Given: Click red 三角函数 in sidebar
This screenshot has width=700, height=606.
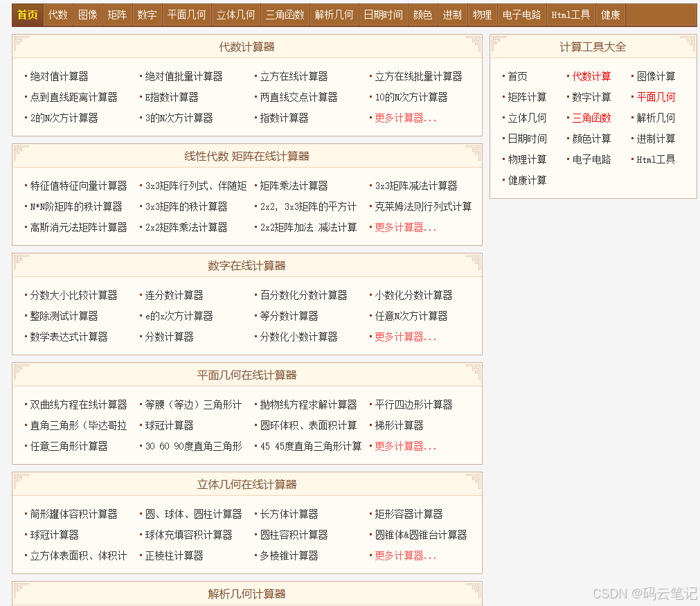Looking at the screenshot, I should 591,118.
